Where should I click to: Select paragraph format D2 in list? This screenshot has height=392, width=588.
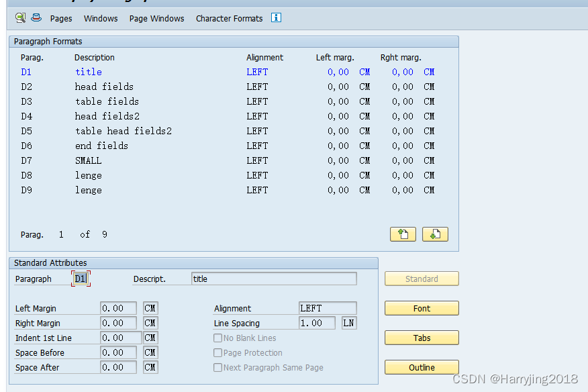point(26,87)
